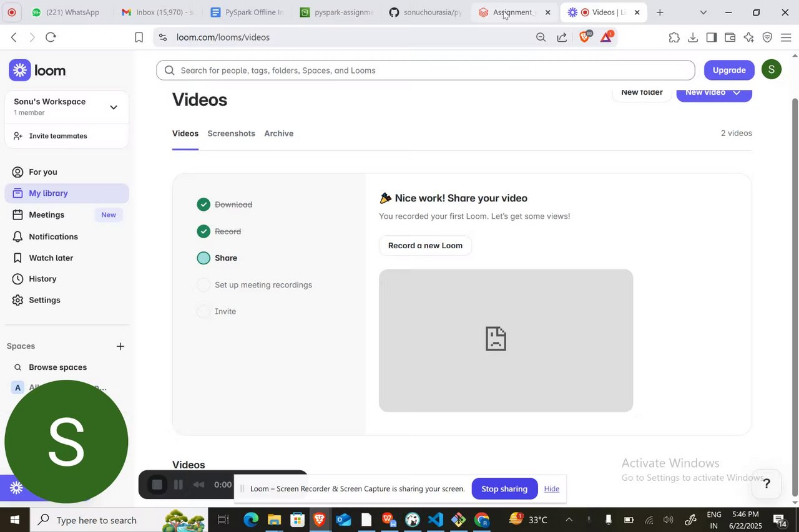Select the Share checklist step circle
The image size is (799, 532).
click(x=203, y=258)
